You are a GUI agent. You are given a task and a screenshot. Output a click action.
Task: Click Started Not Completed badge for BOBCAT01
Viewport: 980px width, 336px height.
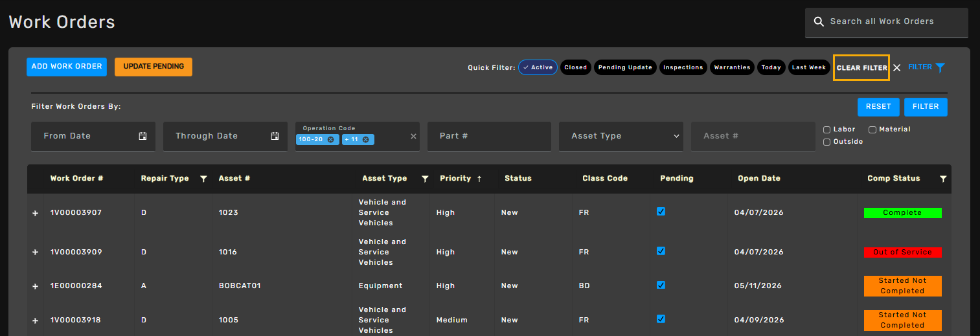903,286
